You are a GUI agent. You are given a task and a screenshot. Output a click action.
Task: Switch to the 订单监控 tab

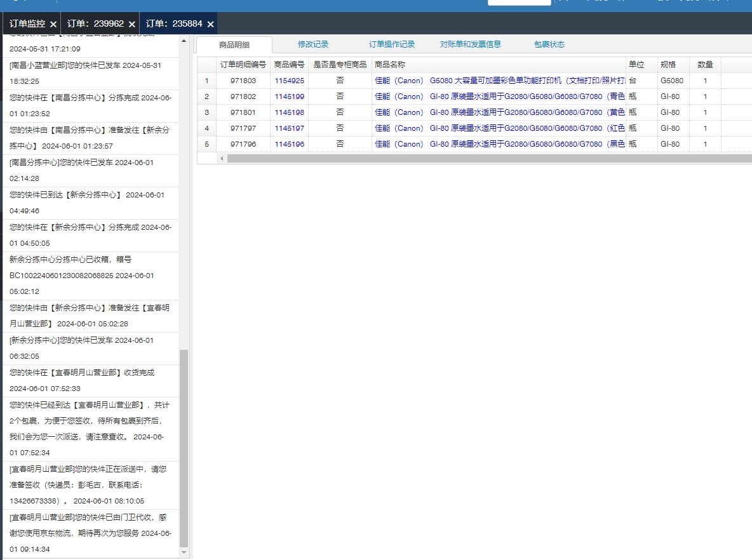coord(27,23)
